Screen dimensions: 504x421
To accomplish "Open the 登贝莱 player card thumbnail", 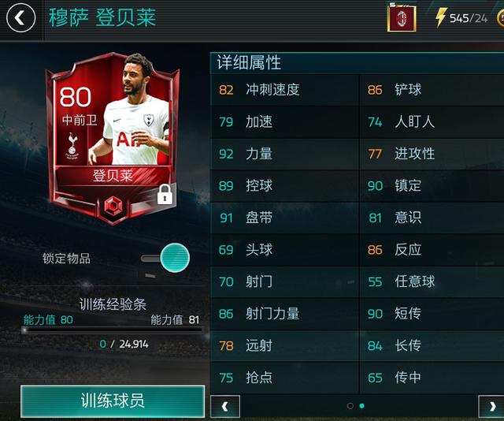I will pos(113,139).
